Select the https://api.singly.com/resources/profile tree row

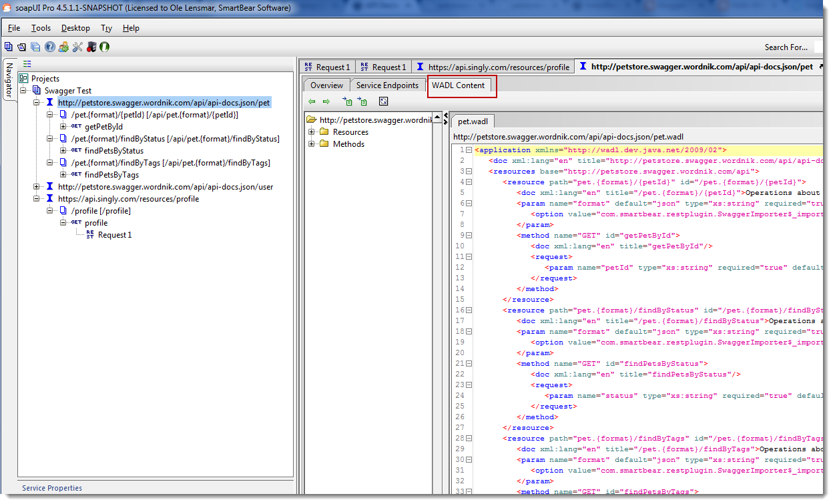128,199
